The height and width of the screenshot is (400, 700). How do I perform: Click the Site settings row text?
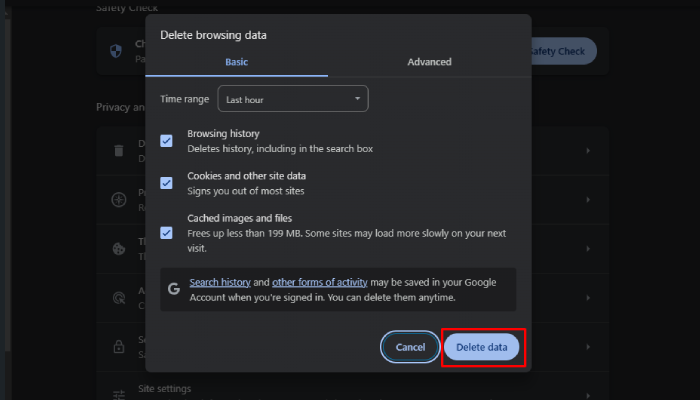164,388
